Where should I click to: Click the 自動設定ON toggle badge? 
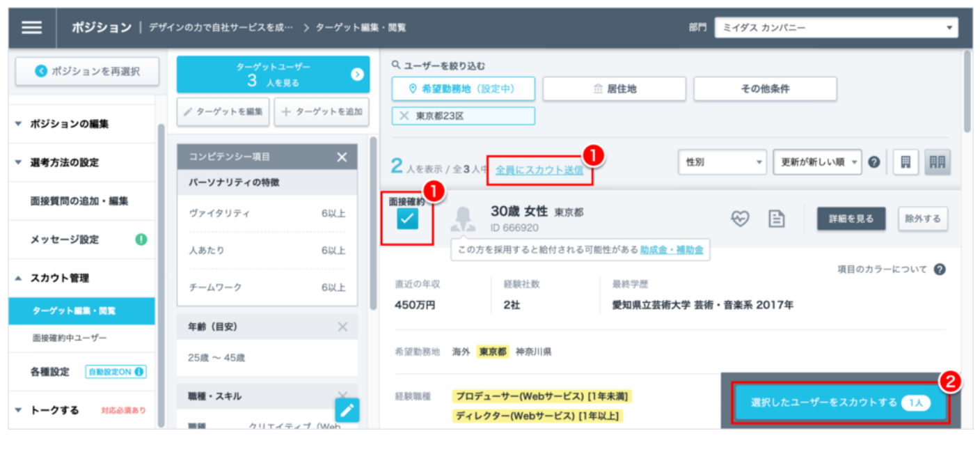(116, 372)
